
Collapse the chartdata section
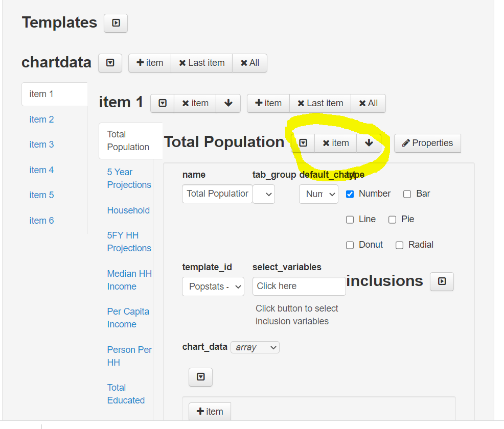click(110, 63)
